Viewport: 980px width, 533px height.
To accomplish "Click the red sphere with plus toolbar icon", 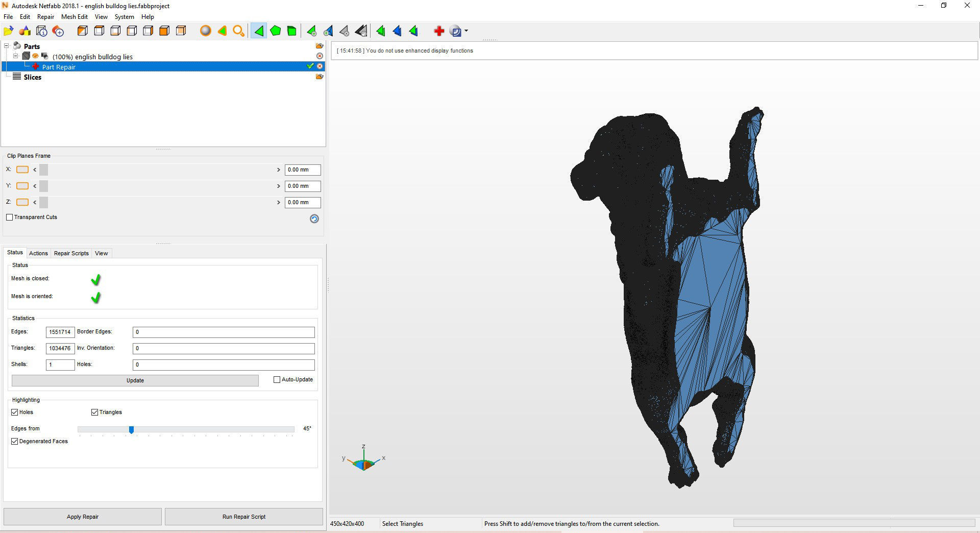I will point(58,31).
